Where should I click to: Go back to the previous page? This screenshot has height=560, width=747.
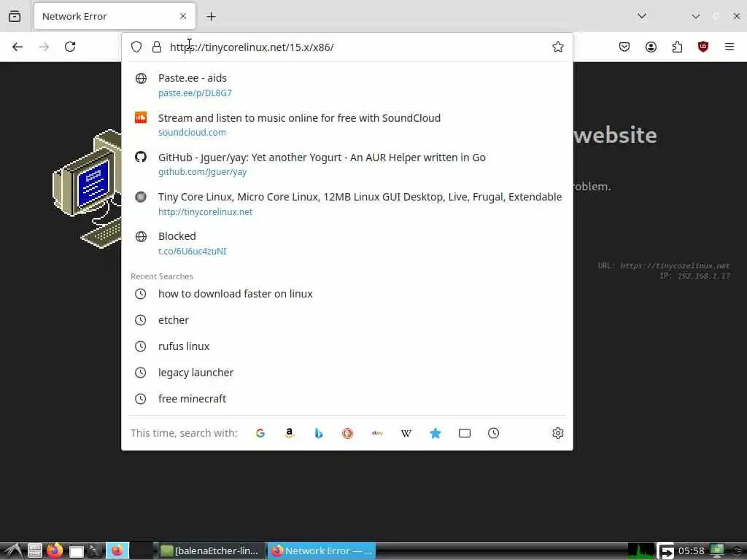click(18, 47)
